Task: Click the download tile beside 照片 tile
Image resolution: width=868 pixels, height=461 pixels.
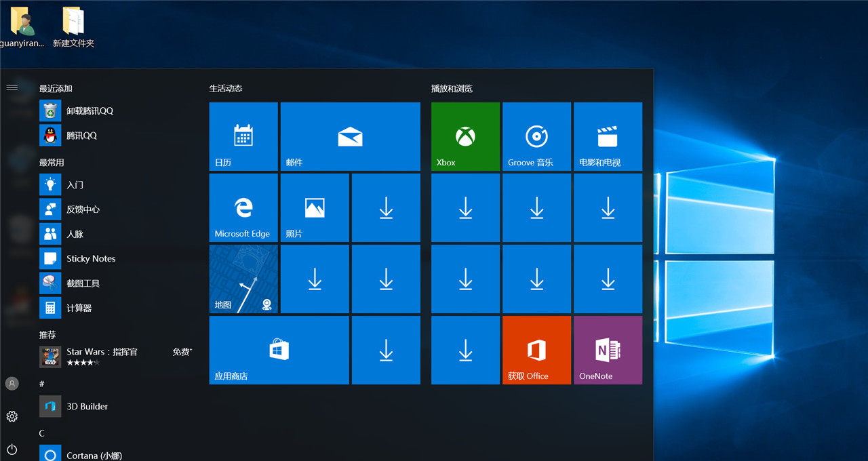Action: tap(386, 207)
